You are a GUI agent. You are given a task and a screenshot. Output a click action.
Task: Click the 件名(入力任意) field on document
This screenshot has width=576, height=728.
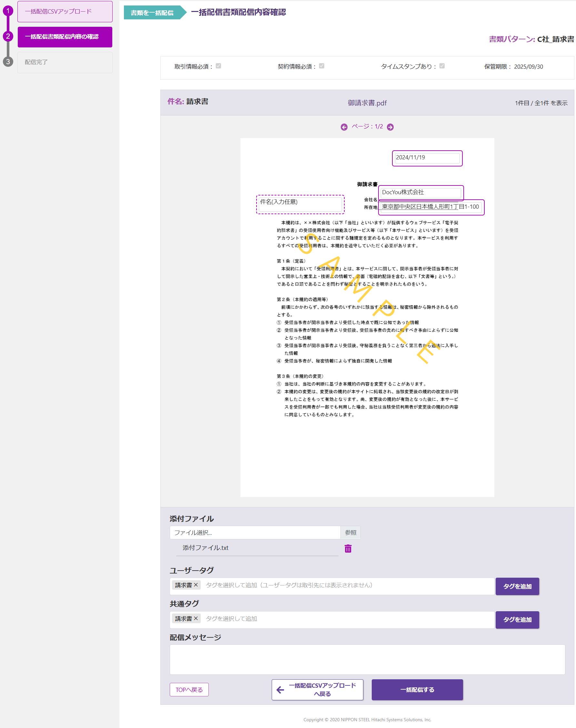300,204
